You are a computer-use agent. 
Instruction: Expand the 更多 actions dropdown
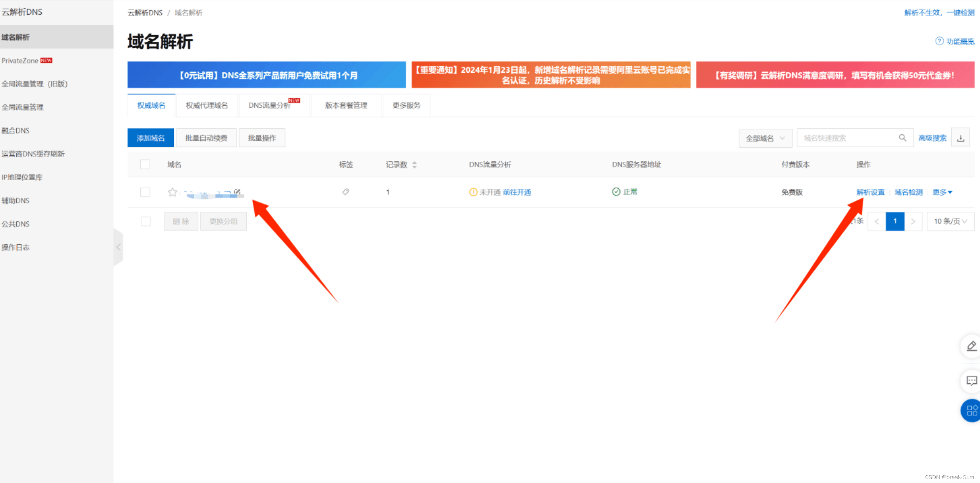pos(942,192)
